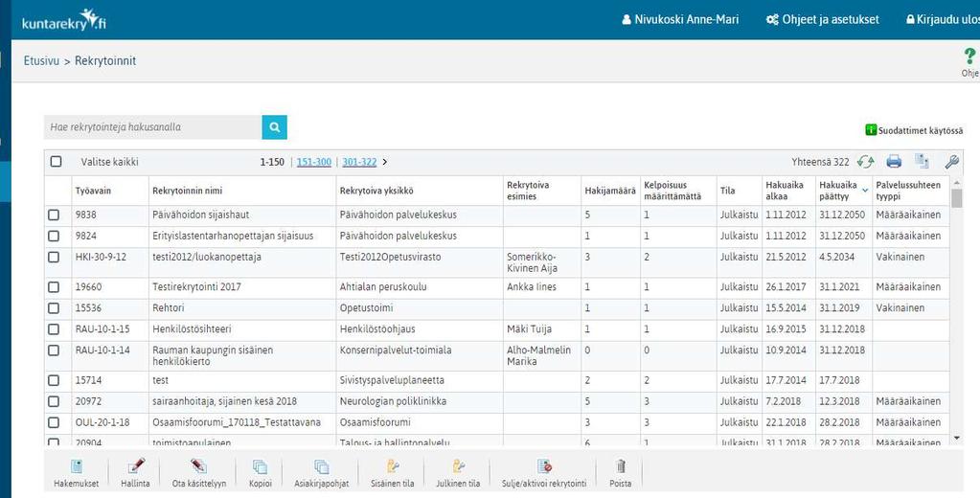The width and height of the screenshot is (980, 498).
Task: Click the green Suodattimet käytössä filter icon
Action: (871, 130)
